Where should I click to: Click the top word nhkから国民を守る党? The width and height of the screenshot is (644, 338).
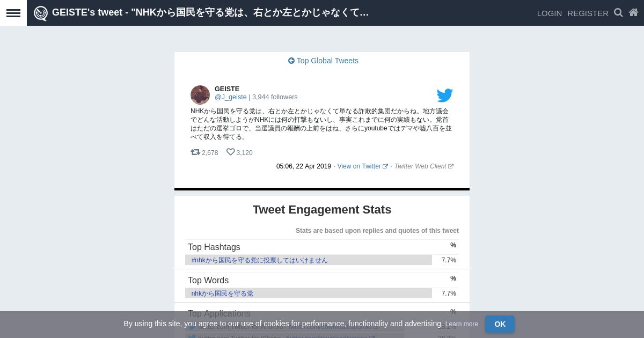point(222,293)
